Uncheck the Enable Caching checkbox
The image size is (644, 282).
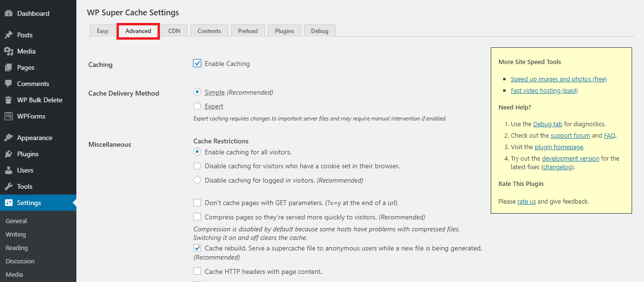tap(197, 63)
